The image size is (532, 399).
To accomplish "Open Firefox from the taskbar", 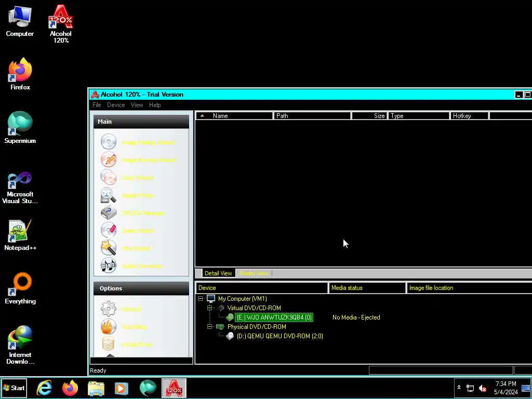I will (x=70, y=388).
